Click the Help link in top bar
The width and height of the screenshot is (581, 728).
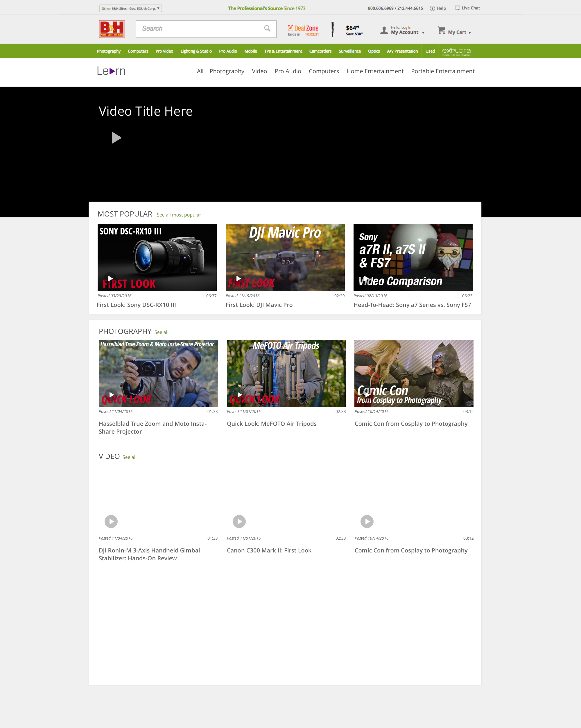pos(441,8)
